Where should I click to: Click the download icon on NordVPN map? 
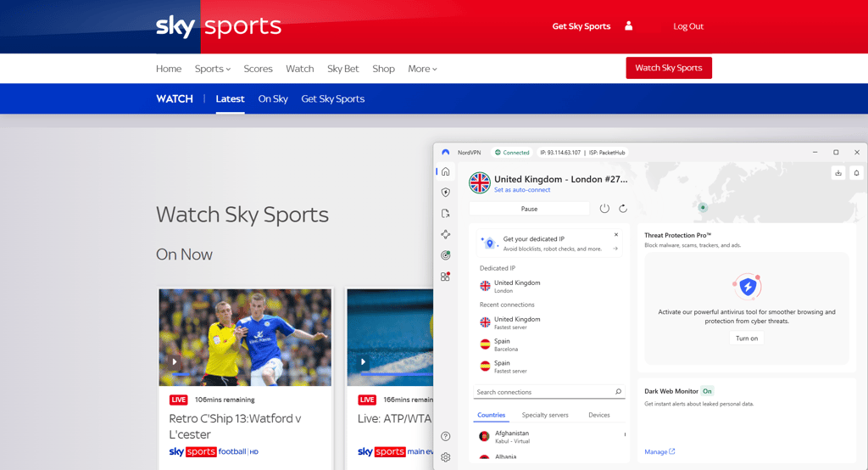(838, 173)
